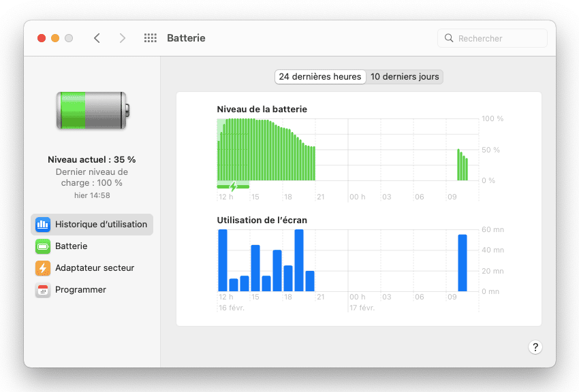The image size is (579, 392).
Task: Click the Historique d'utilisation bar chart icon
Action: (43, 225)
